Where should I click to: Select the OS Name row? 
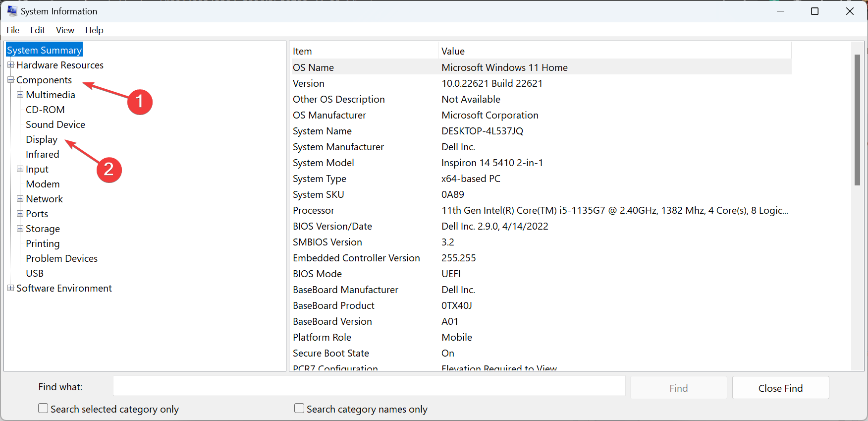pos(542,67)
